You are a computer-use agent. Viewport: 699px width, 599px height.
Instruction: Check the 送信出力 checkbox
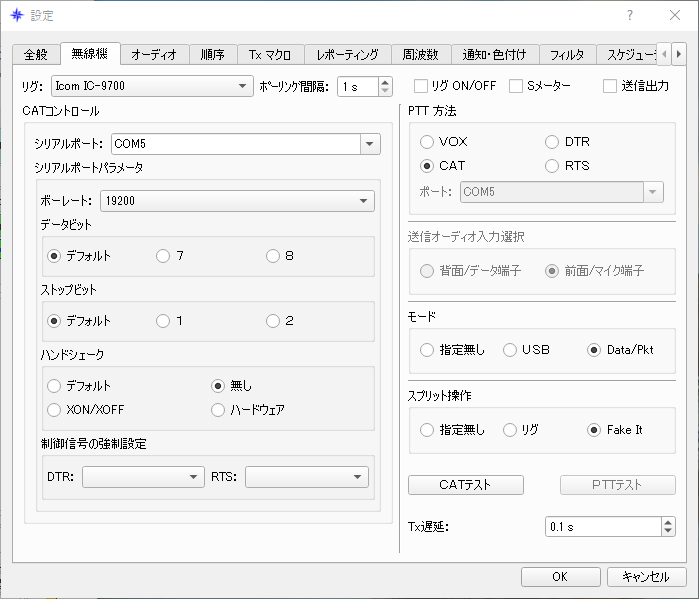[609, 86]
